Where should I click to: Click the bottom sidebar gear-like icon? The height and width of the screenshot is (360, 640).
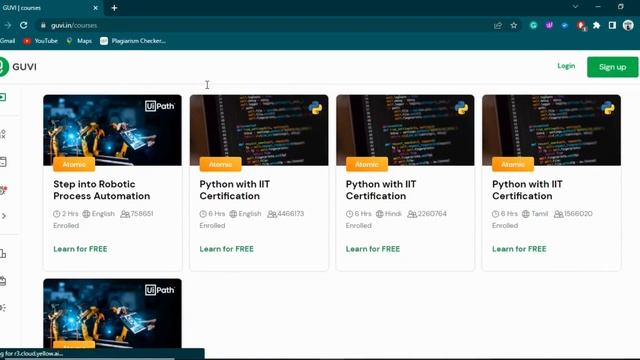click(x=3, y=308)
